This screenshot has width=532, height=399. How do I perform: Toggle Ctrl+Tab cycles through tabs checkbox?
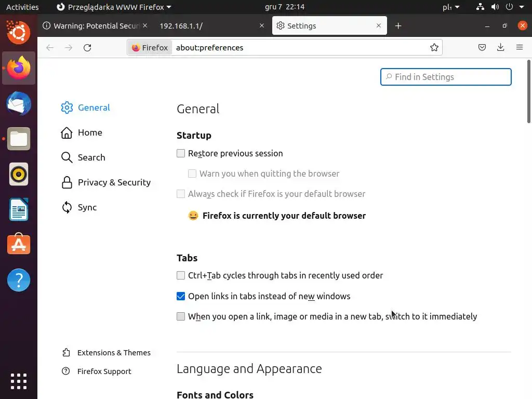181,275
